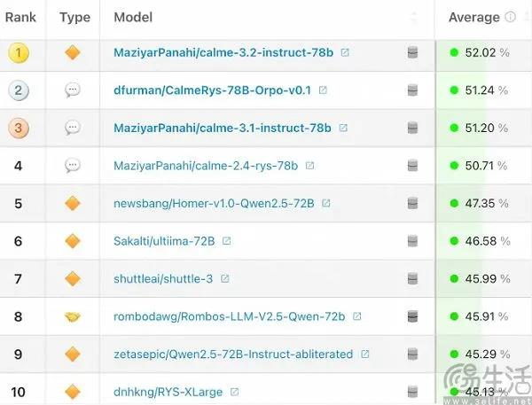Click database icon in the Rombos-LLM-V2.5 row

click(x=412, y=316)
